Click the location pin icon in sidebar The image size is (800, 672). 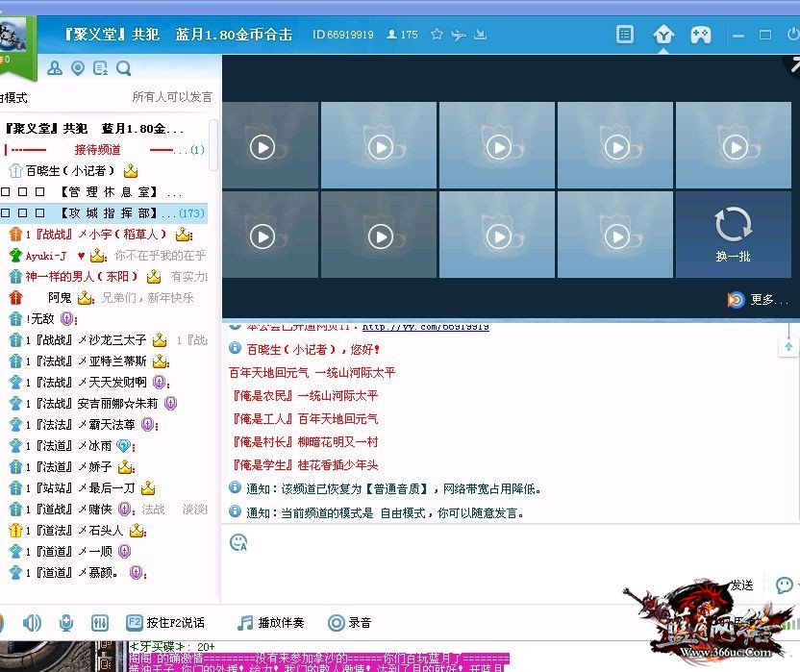78,68
